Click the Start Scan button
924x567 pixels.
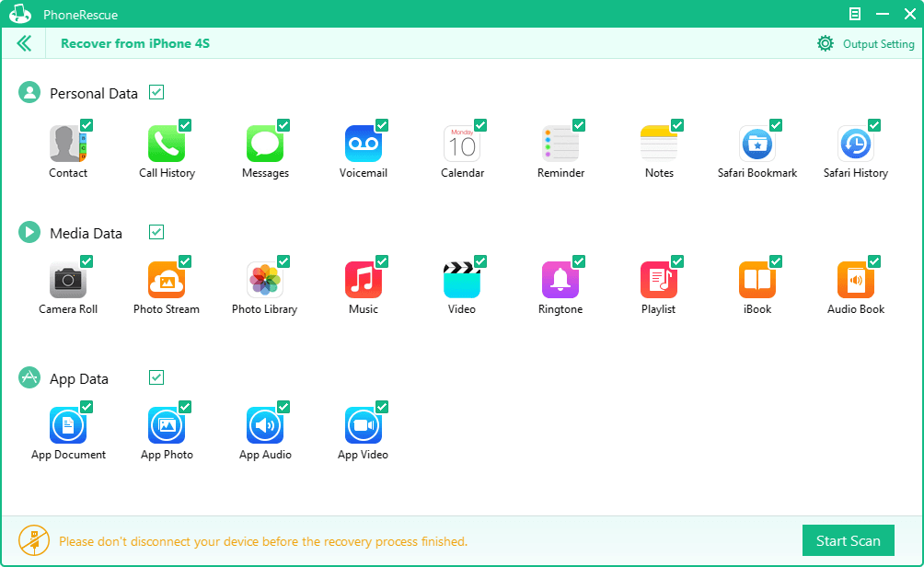point(848,540)
